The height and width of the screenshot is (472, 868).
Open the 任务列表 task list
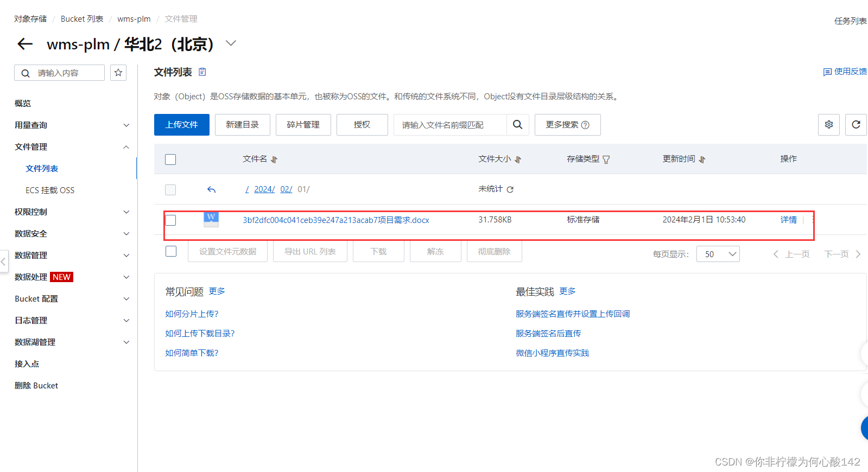coord(851,21)
